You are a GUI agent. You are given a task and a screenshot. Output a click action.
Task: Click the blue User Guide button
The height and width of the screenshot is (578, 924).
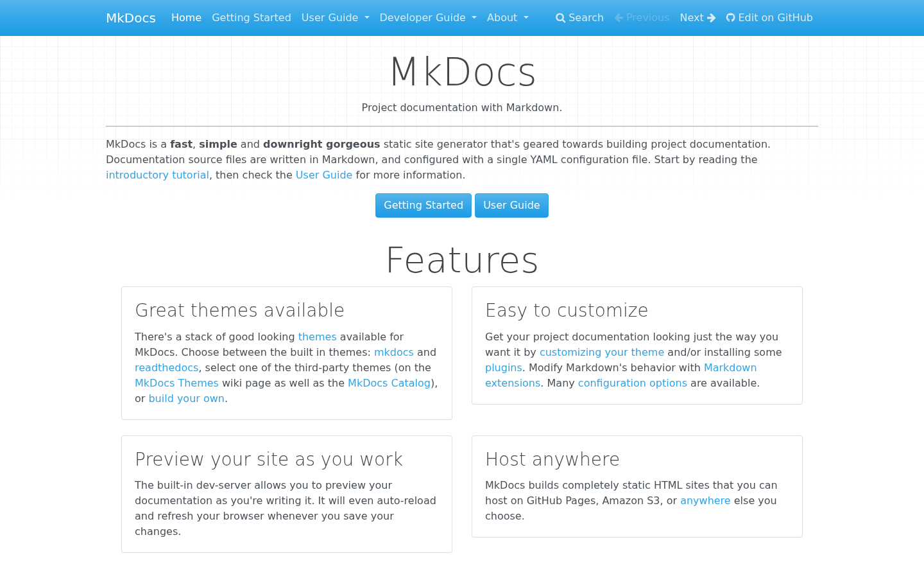(511, 206)
